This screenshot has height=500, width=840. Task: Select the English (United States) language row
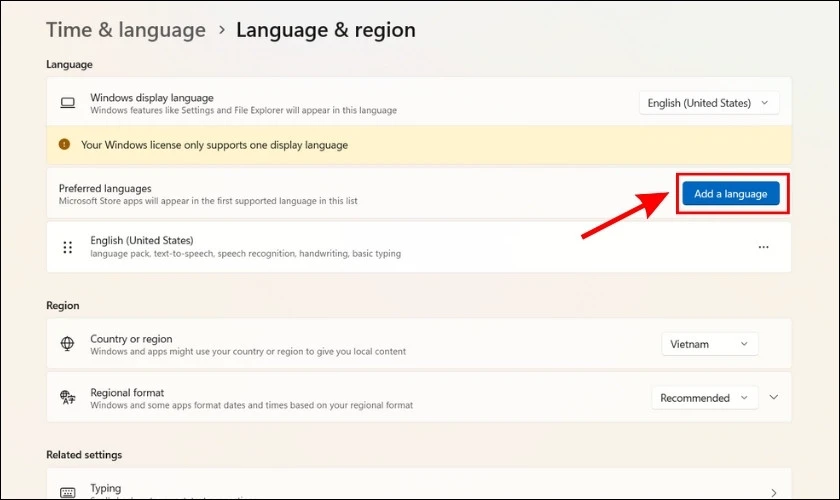click(418, 247)
